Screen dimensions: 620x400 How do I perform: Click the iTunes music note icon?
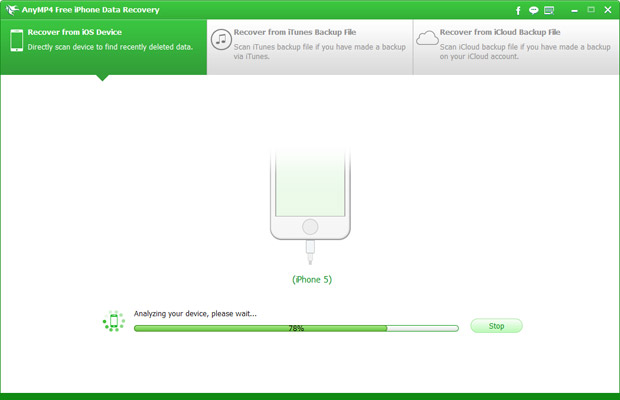(x=220, y=40)
